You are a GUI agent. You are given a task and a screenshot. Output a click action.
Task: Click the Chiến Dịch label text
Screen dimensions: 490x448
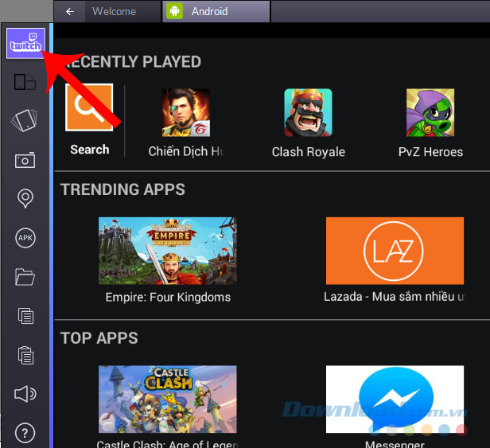(x=186, y=152)
